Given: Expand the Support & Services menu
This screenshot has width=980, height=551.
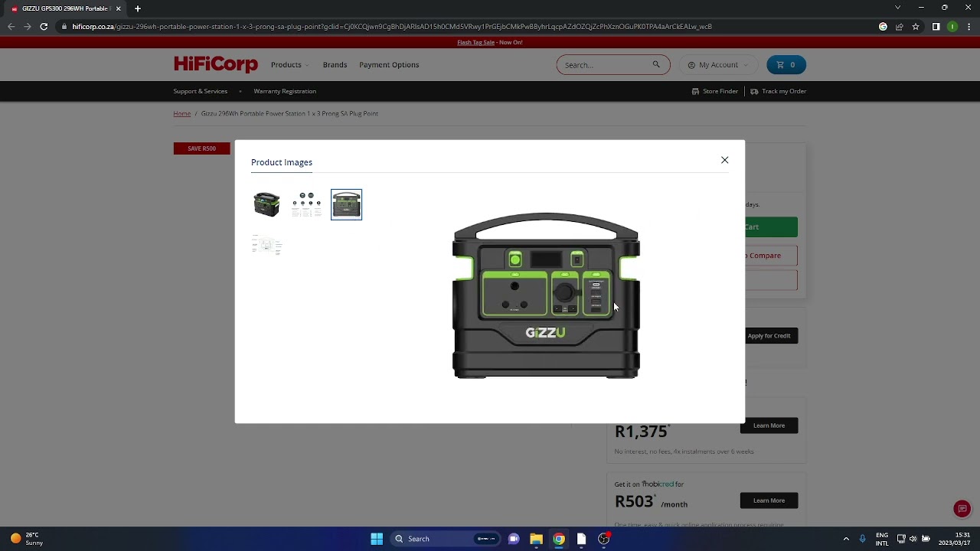Looking at the screenshot, I should [207, 91].
